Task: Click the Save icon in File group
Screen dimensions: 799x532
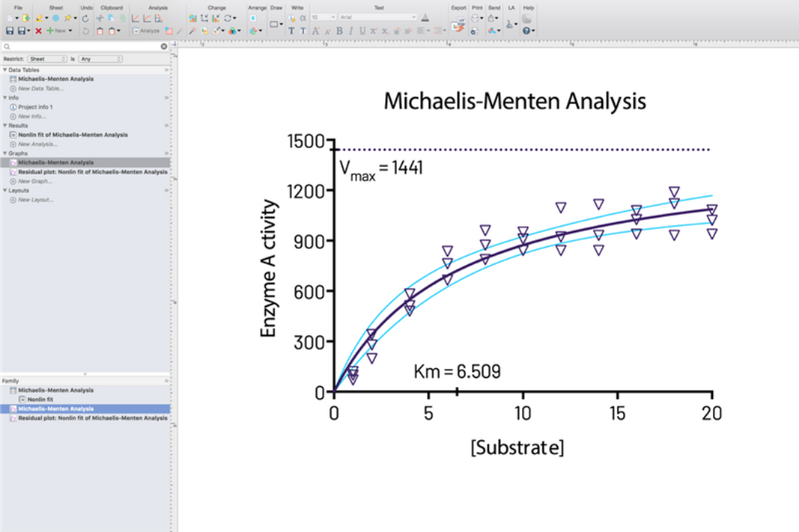Action: point(10,31)
